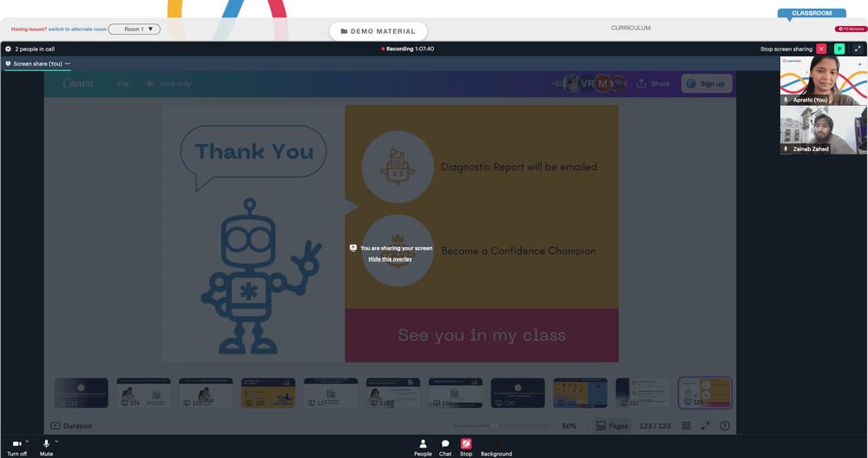Open Canva grid view icon

(x=687, y=425)
